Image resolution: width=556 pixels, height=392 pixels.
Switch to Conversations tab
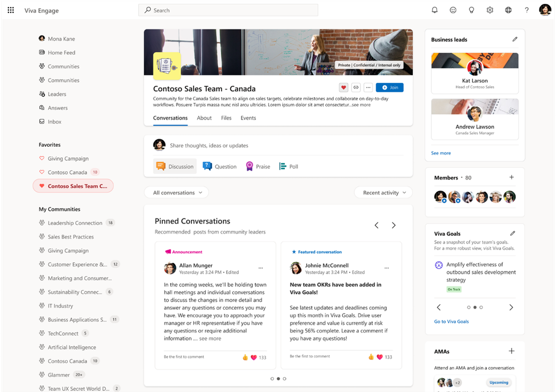pos(170,118)
